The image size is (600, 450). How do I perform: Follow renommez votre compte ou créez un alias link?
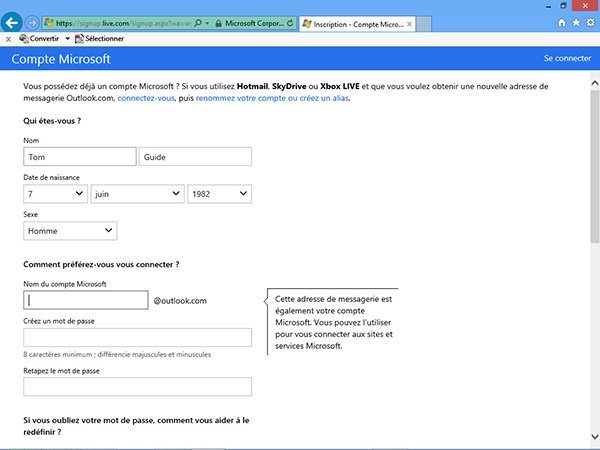(272, 98)
